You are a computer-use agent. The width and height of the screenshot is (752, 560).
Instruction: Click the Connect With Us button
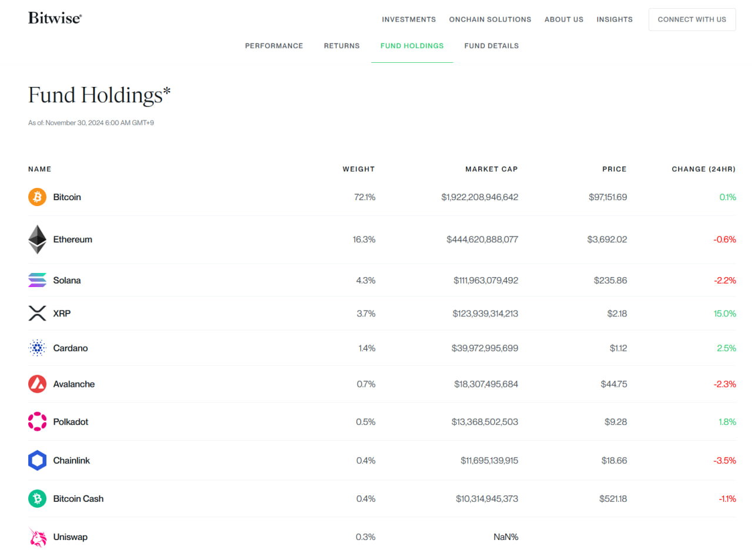(x=692, y=19)
